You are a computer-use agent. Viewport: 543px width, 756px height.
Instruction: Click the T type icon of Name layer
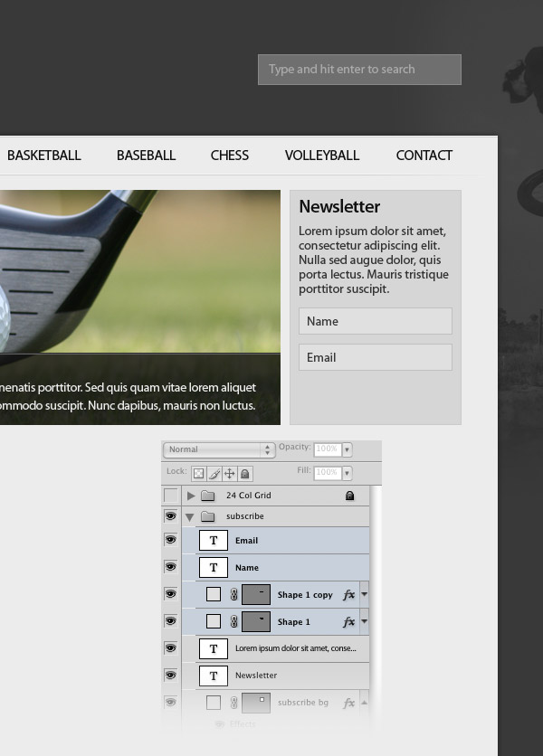(214, 568)
